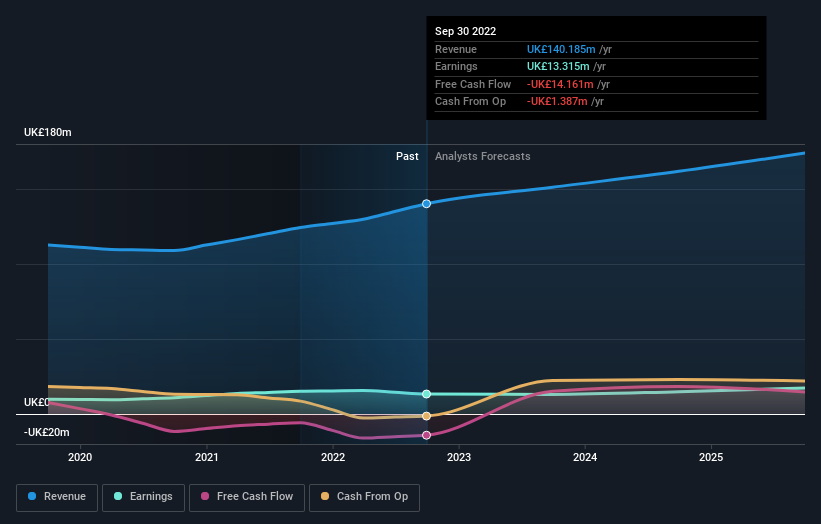Screen dimensions: 821x524
Task: Click the 2023 x-axis label
Action: click(459, 458)
